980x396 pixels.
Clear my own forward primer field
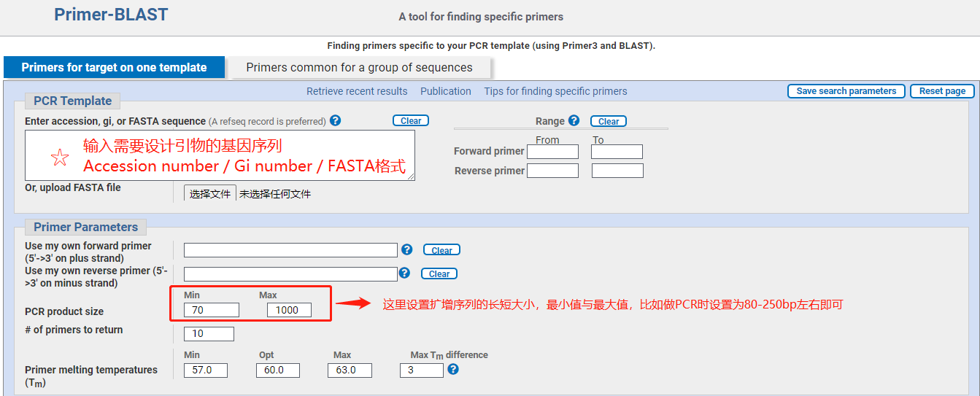441,250
